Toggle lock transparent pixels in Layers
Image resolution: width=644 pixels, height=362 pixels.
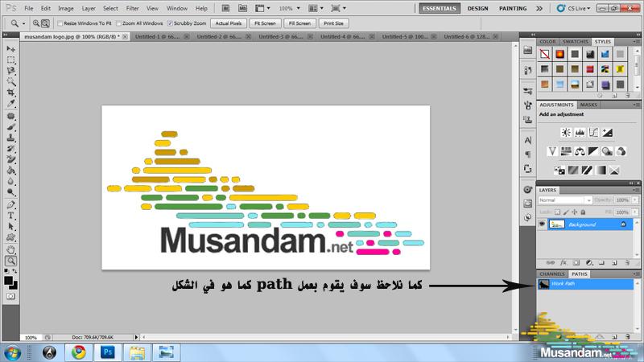click(557, 212)
